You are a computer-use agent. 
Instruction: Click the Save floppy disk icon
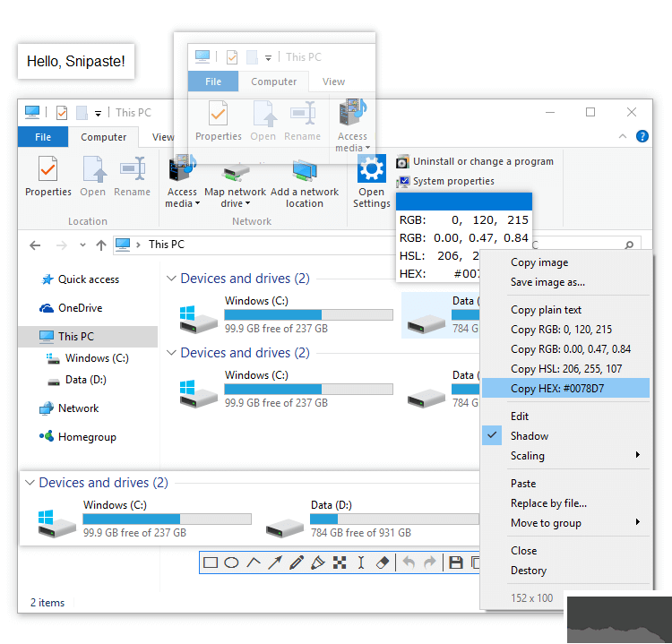tap(456, 562)
